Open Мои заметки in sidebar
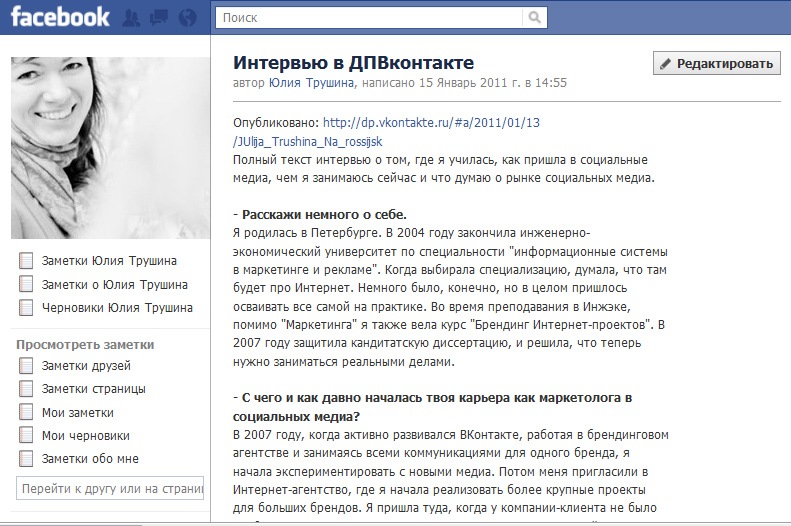Screen dimensions: 791x526 click(78, 413)
